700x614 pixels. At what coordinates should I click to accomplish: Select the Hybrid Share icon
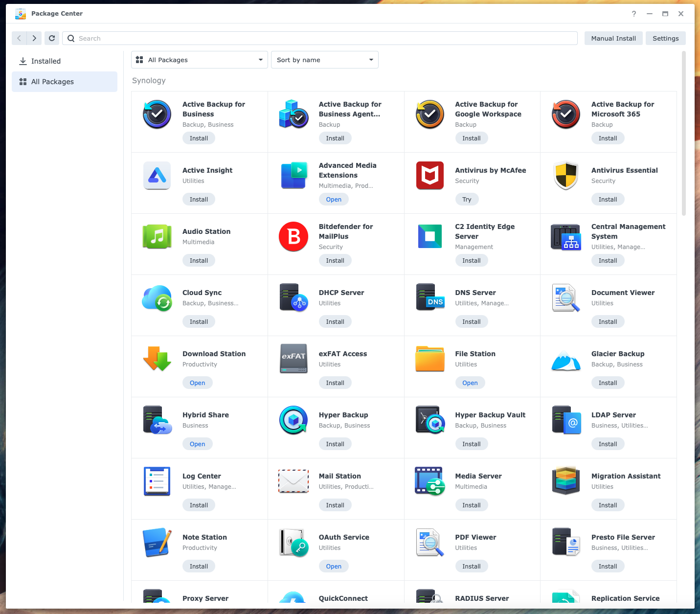click(157, 420)
